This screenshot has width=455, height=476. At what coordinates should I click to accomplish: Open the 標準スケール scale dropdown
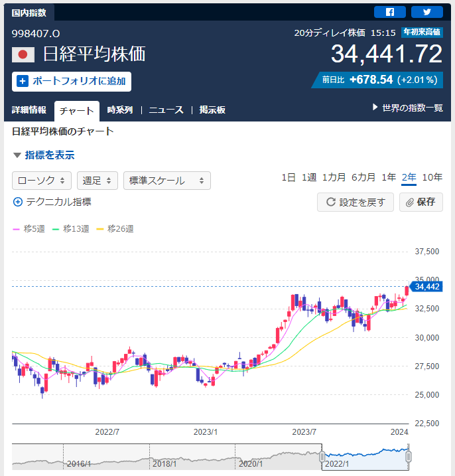pos(167,181)
